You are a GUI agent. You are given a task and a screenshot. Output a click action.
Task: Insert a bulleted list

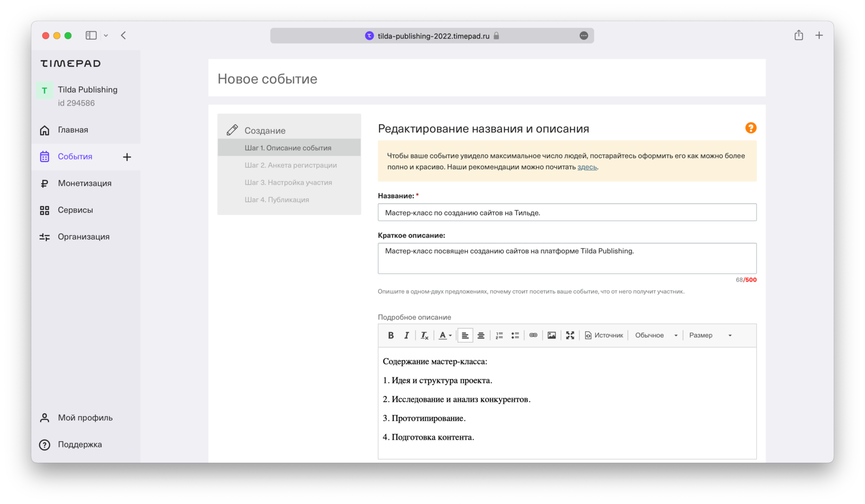pyautogui.click(x=515, y=335)
